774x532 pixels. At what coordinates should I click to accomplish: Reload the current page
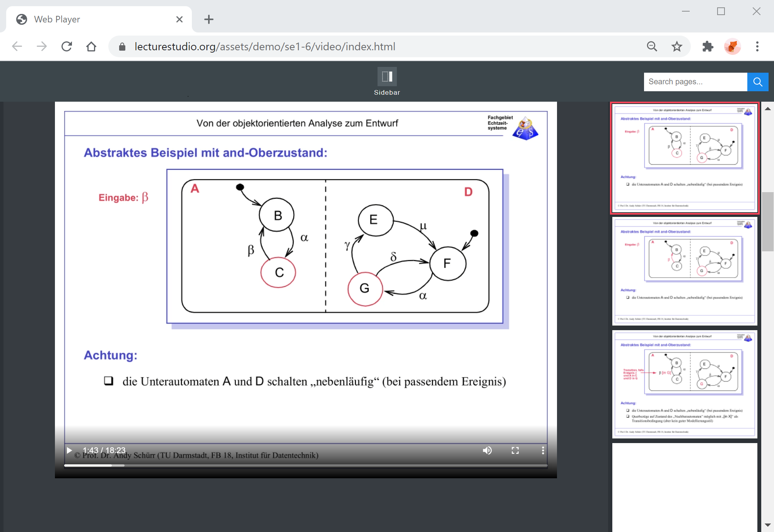67,47
